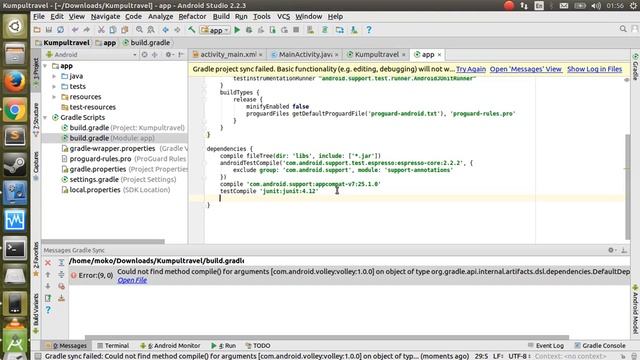Image resolution: width=640 pixels, height=360 pixels.
Task: Click Open File link in error message
Action: [x=132, y=280]
